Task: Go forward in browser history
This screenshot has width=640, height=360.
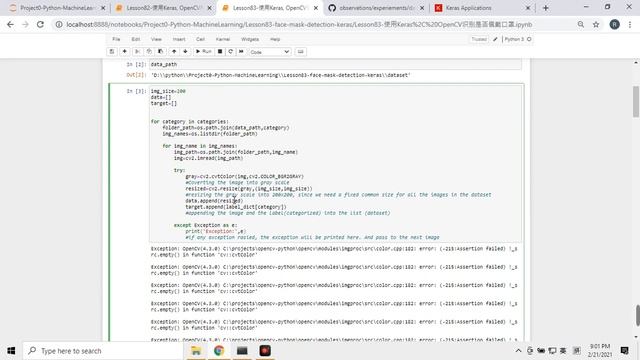Action: [x=25, y=24]
